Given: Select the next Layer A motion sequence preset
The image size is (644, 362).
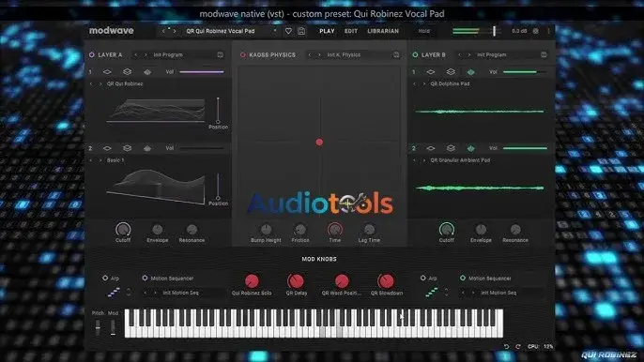Looking at the screenshot, I should 155,293.
